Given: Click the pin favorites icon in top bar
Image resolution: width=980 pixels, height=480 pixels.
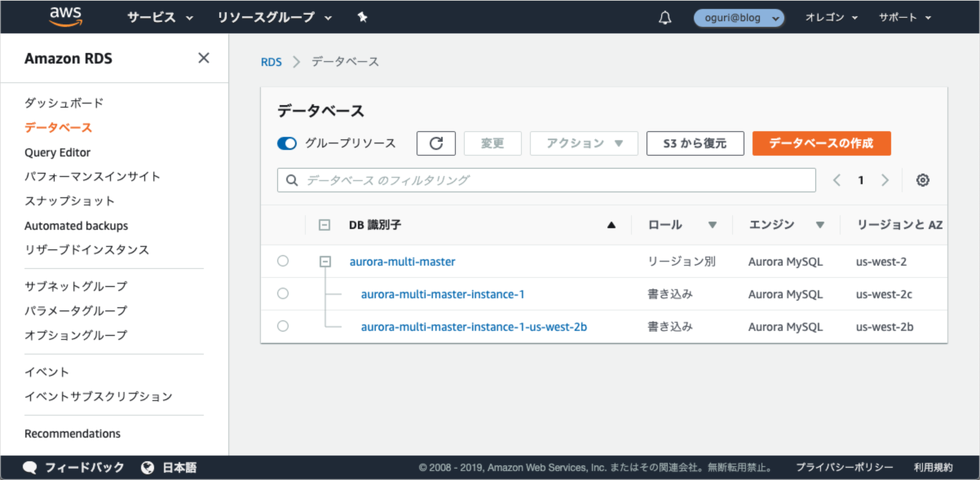Looking at the screenshot, I should pos(362,16).
